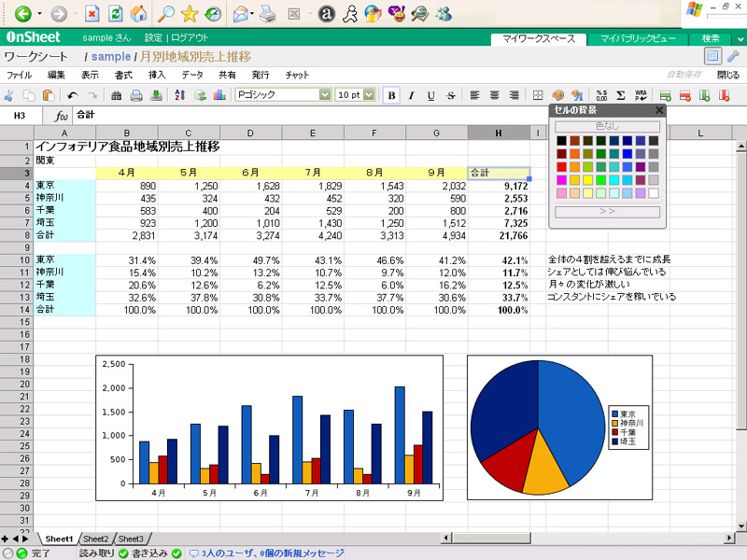Sort data A to Z
The image size is (747, 560).
(x=179, y=96)
